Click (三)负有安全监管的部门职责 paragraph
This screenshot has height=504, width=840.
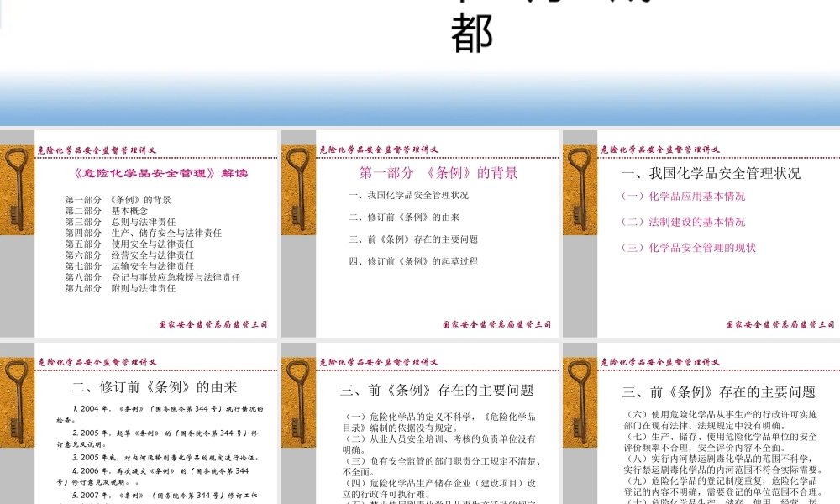[443, 466]
